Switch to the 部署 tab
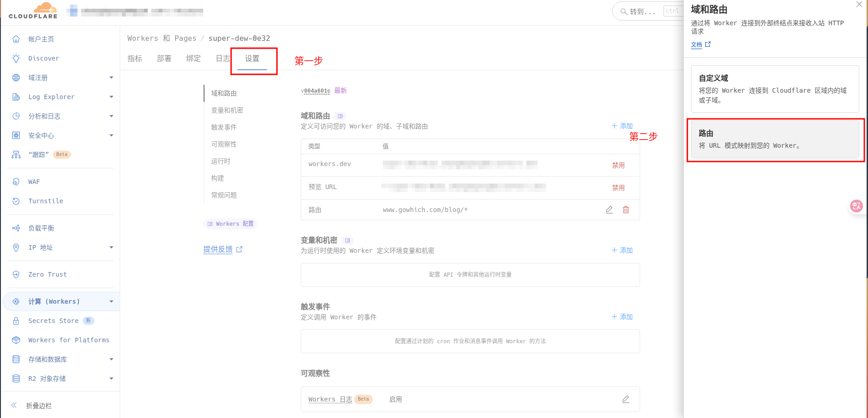This screenshot has height=418, width=868. [164, 58]
